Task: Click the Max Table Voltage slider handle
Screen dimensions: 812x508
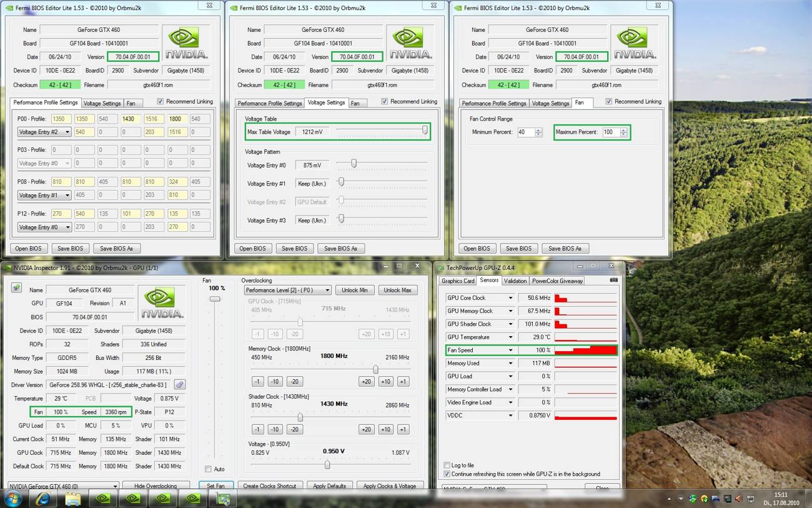Action: [425, 130]
